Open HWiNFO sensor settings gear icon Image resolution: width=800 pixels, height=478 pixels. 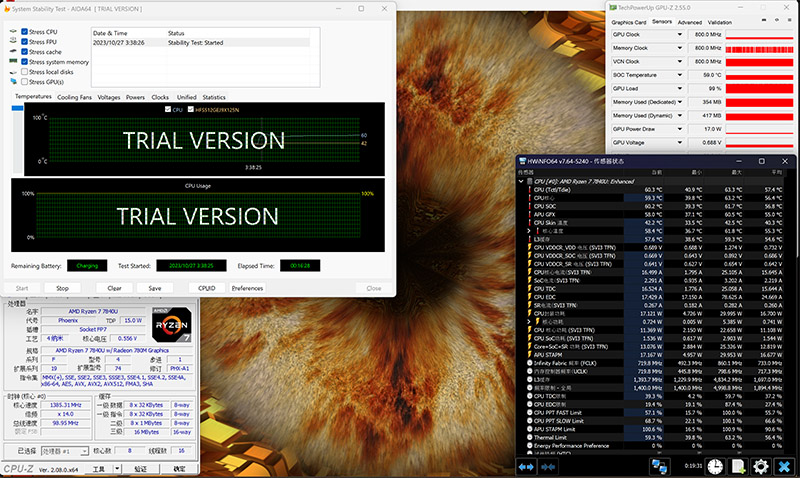[x=760, y=466]
